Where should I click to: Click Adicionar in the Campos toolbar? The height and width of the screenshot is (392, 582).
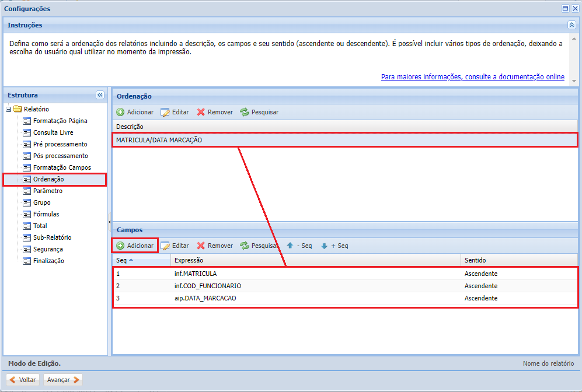coord(135,246)
